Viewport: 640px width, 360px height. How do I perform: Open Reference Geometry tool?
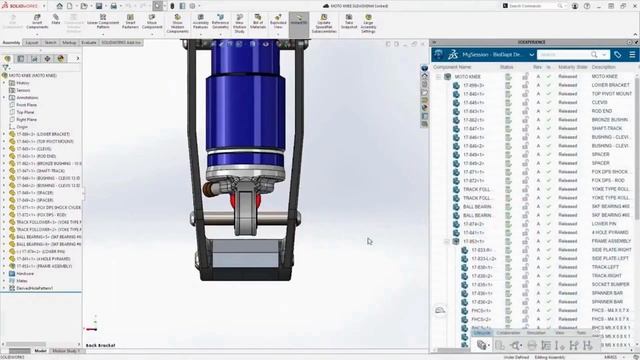click(x=220, y=22)
